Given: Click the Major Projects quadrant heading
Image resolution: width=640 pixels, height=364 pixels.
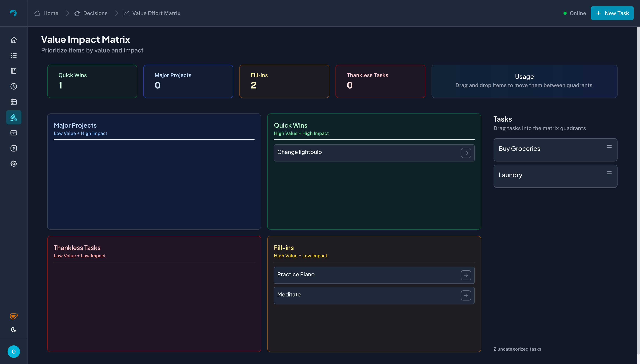Looking at the screenshot, I should point(75,125).
